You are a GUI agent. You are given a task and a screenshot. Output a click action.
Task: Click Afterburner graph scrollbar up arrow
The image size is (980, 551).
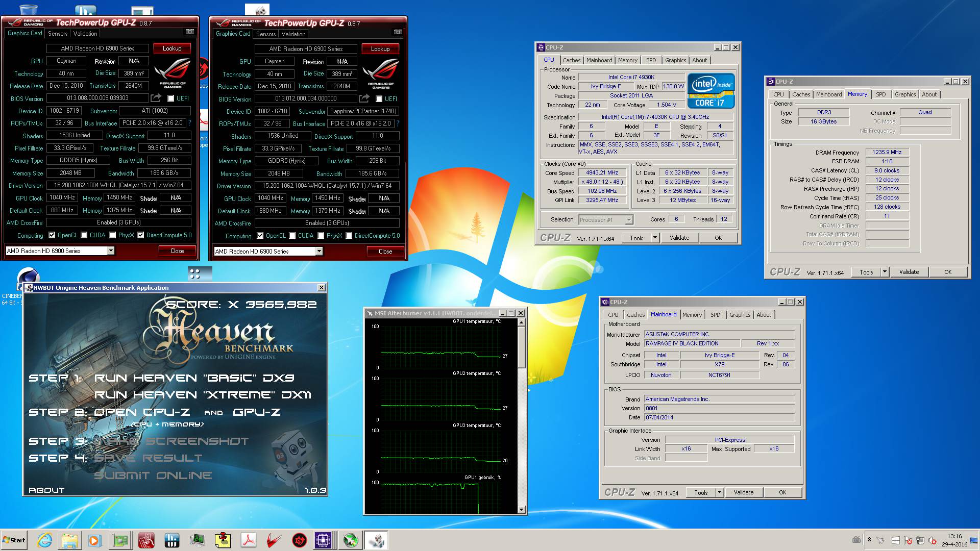tap(521, 322)
